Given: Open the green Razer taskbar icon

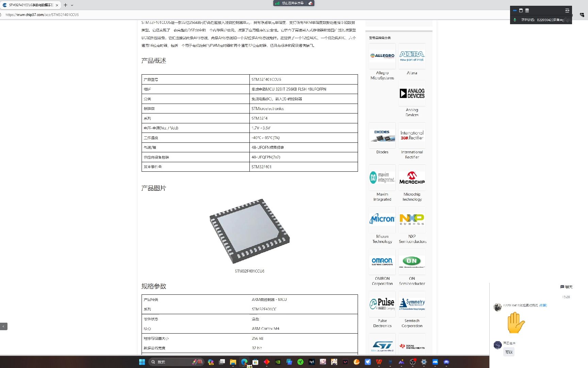Looking at the screenshot, I should (300, 362).
